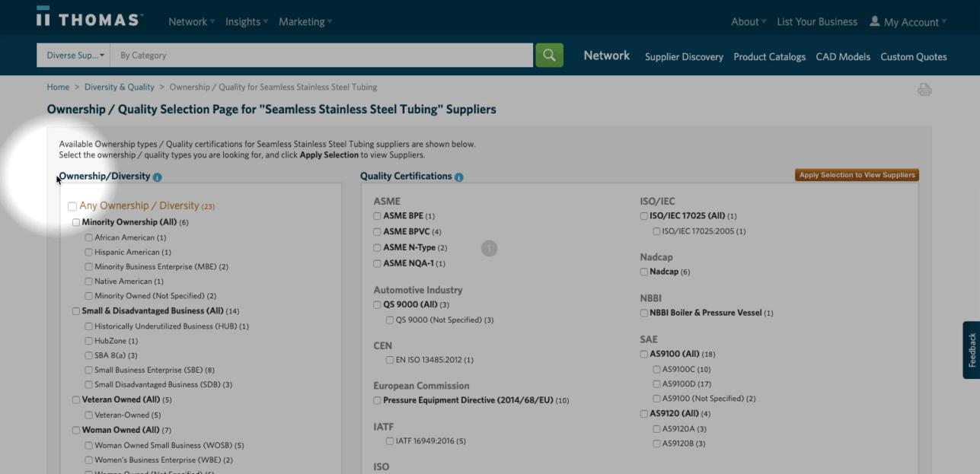The width and height of the screenshot is (980, 474).
Task: Click the My Account person icon
Action: click(x=874, y=21)
